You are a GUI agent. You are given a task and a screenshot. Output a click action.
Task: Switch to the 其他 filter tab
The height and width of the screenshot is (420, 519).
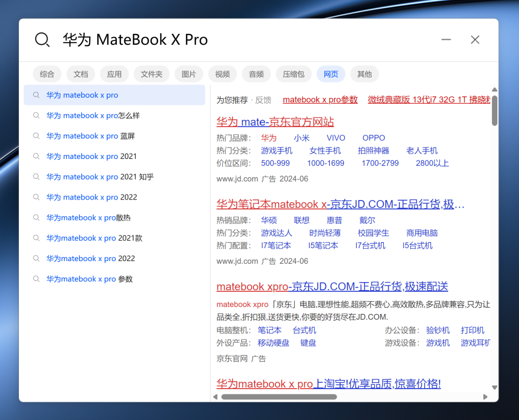point(364,74)
